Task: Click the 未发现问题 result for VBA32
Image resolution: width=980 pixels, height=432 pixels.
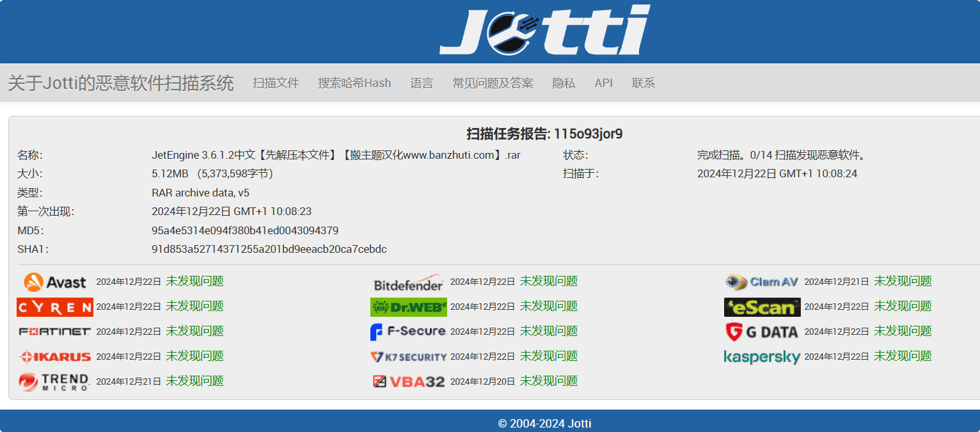Action: point(549,381)
